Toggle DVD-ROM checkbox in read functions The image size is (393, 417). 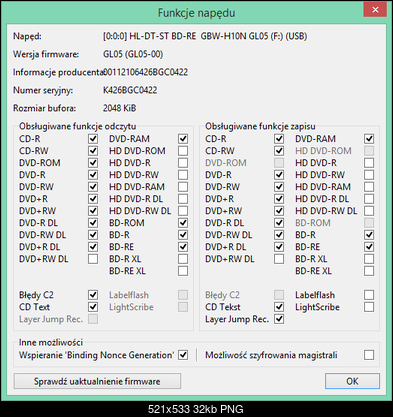pos(93,163)
